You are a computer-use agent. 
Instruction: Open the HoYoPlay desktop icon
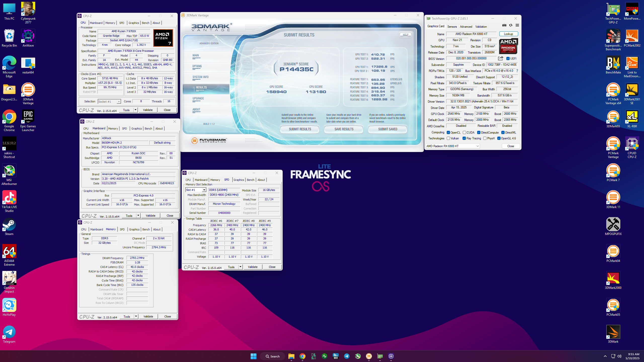click(9, 307)
